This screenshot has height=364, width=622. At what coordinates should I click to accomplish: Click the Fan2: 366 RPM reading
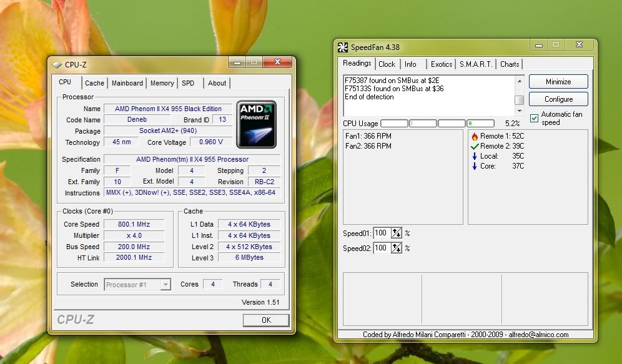point(368,146)
